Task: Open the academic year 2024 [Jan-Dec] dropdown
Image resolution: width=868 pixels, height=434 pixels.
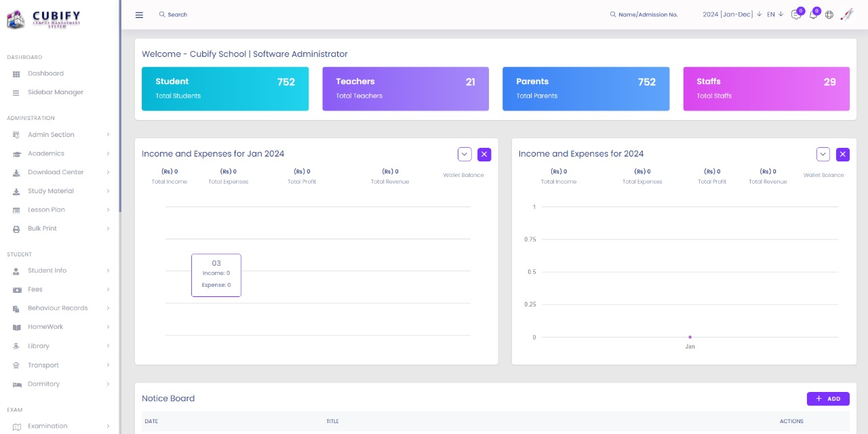Action: click(x=732, y=15)
